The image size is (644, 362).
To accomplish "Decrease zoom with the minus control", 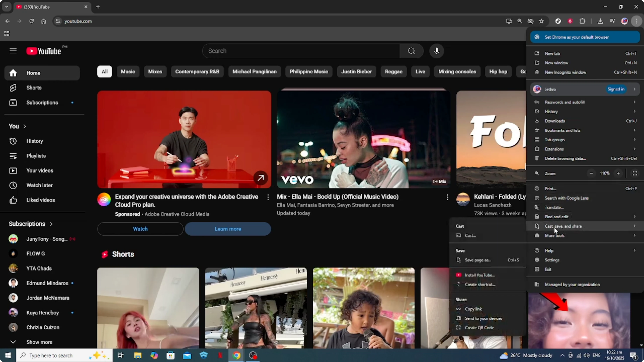I will coord(591,173).
